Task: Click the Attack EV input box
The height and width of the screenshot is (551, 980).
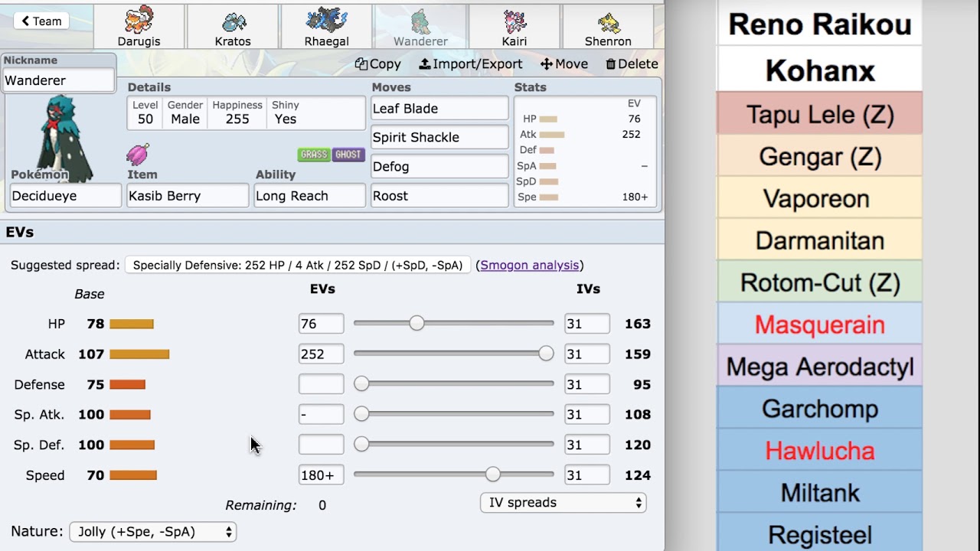Action: pyautogui.click(x=321, y=354)
